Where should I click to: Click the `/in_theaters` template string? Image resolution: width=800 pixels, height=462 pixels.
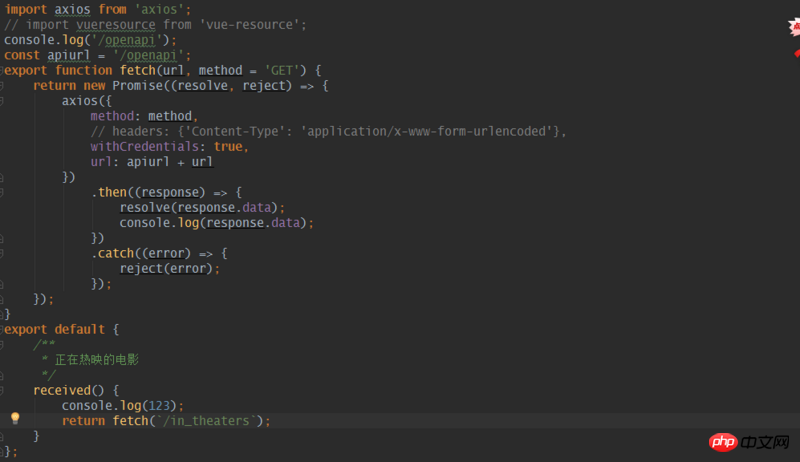click(x=206, y=421)
